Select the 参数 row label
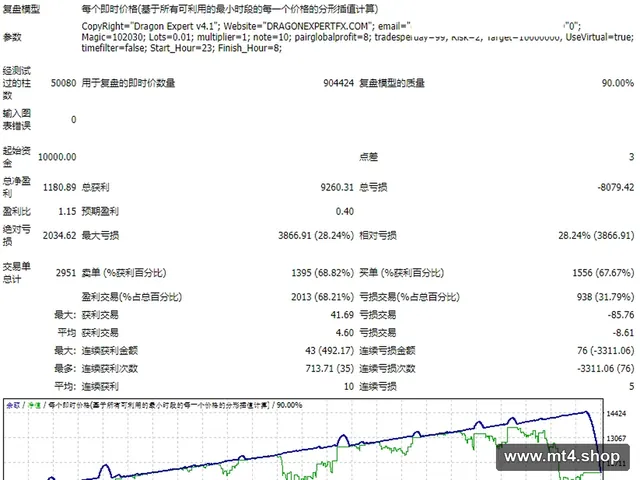Screen dimensions: 640x480 pos(12,37)
